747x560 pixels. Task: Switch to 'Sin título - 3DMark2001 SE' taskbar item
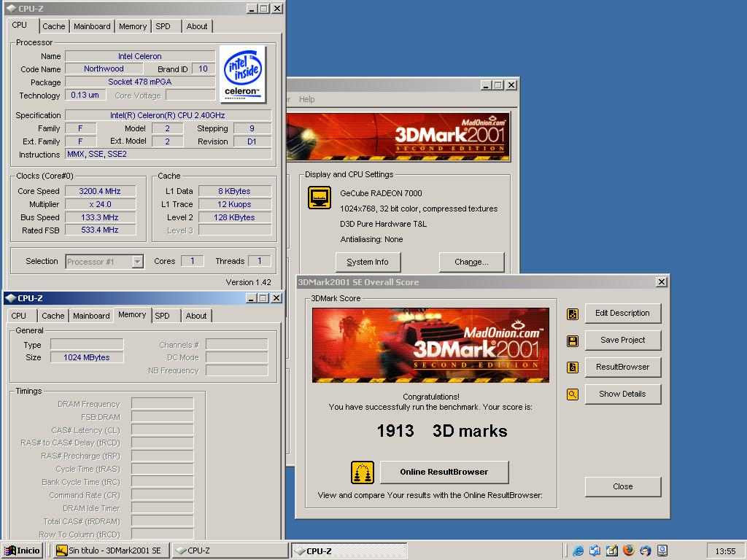coord(110,551)
